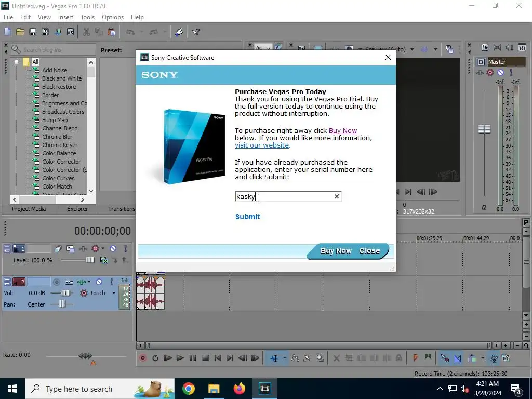Select Color Curves in plug-in list
The width and height of the screenshot is (532, 399).
click(58, 178)
